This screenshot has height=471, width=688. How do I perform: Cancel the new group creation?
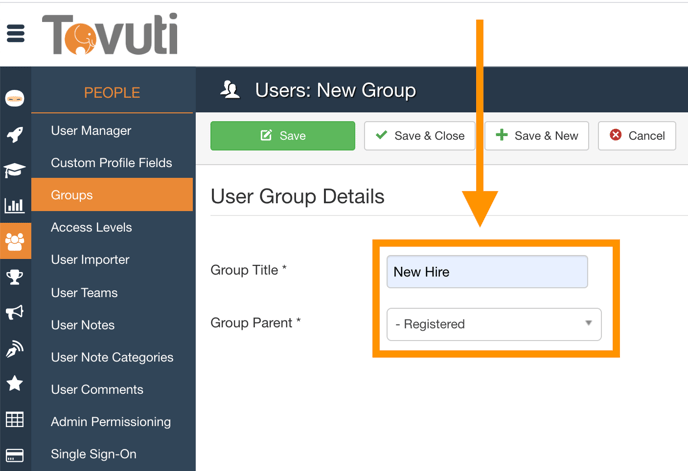pos(637,136)
